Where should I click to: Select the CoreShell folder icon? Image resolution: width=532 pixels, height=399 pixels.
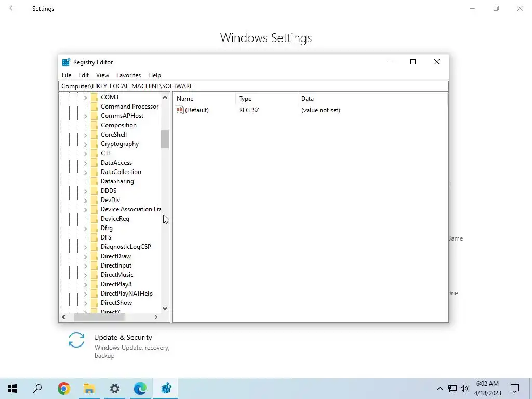(x=95, y=135)
